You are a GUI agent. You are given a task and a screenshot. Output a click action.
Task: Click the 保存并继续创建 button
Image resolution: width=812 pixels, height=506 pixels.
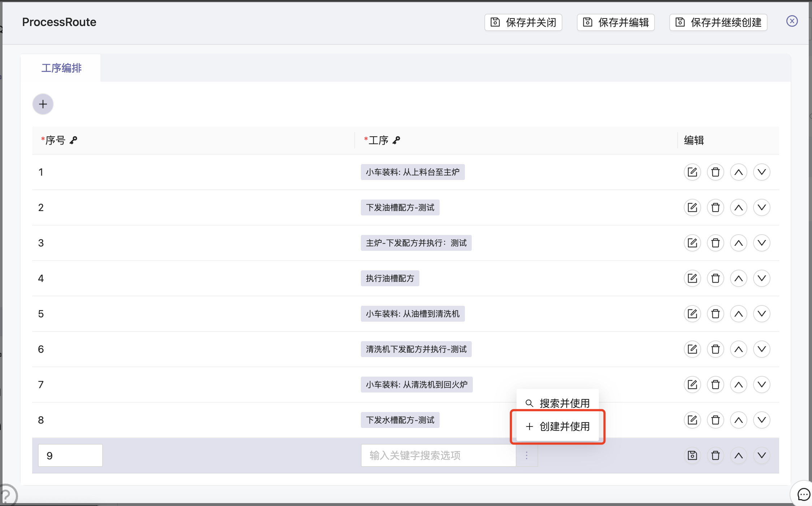pos(718,22)
